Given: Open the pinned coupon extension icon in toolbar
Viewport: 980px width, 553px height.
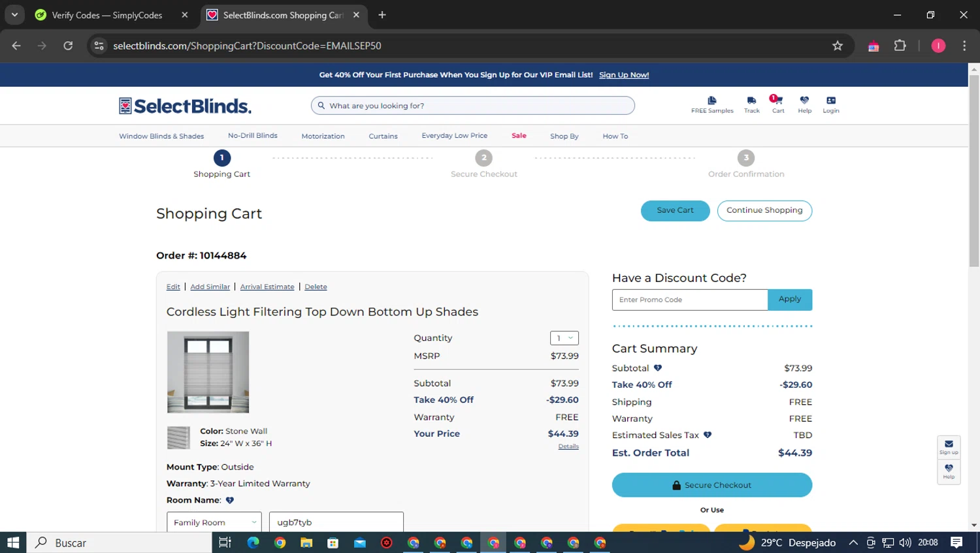Looking at the screenshot, I should pyautogui.click(x=874, y=46).
